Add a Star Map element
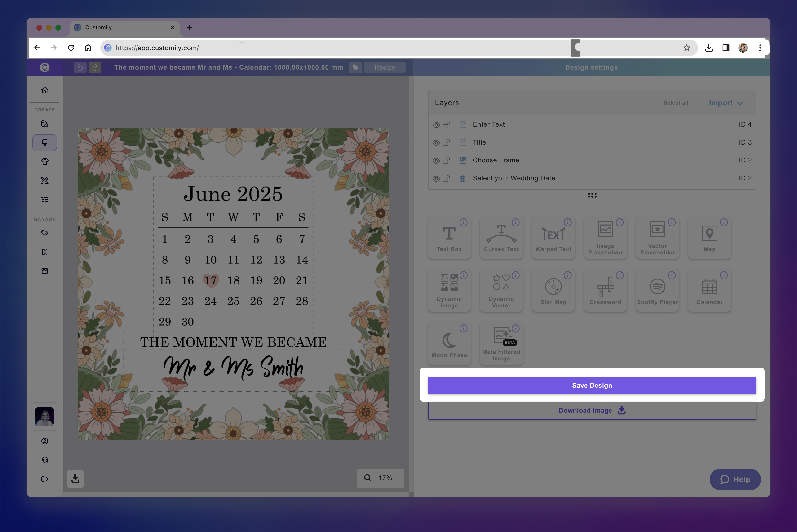The height and width of the screenshot is (532, 797). [553, 291]
